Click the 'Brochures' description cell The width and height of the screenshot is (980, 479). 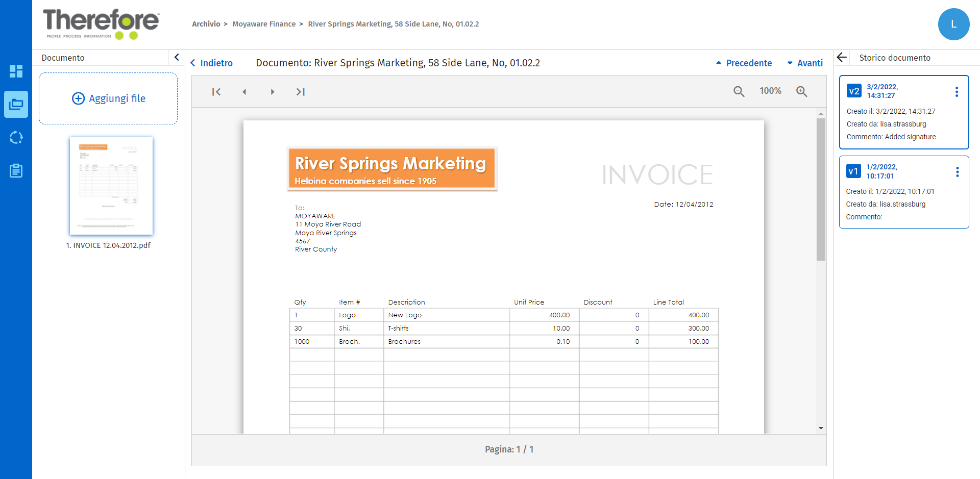[446, 342]
